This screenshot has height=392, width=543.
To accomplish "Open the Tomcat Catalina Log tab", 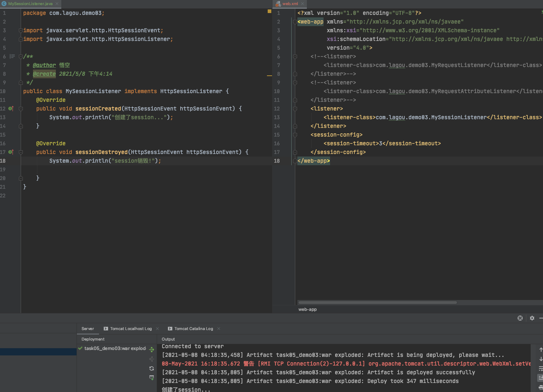I will coord(194,329).
